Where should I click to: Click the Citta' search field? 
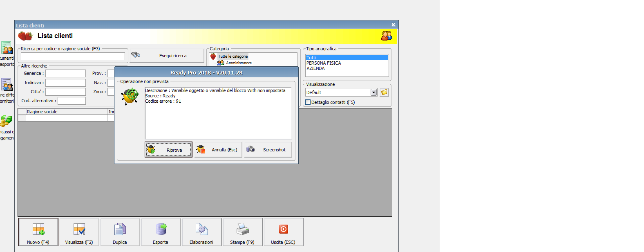pos(65,92)
